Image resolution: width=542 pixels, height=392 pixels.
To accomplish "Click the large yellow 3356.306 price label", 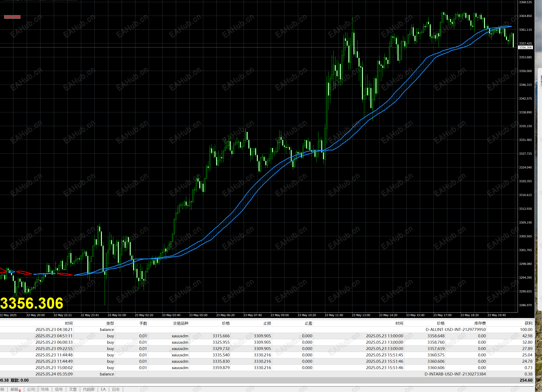I will (x=32, y=303).
